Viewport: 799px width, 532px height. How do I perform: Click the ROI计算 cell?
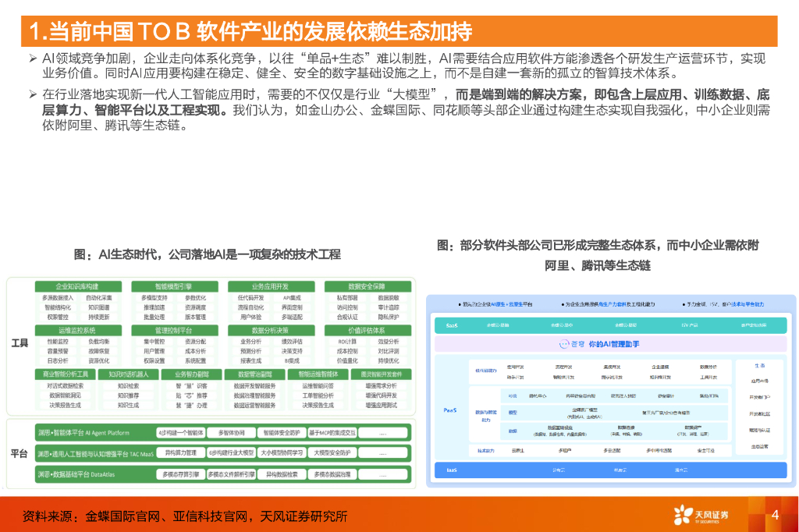point(347,342)
